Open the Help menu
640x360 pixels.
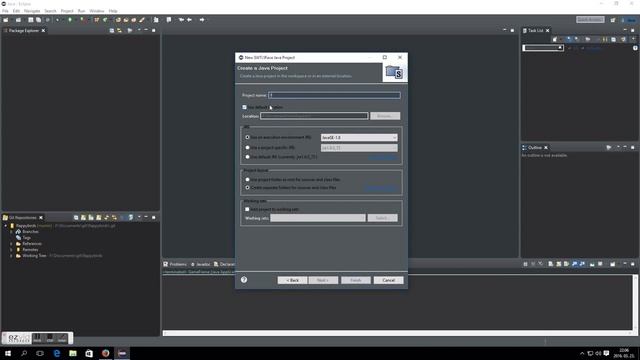(x=113, y=11)
